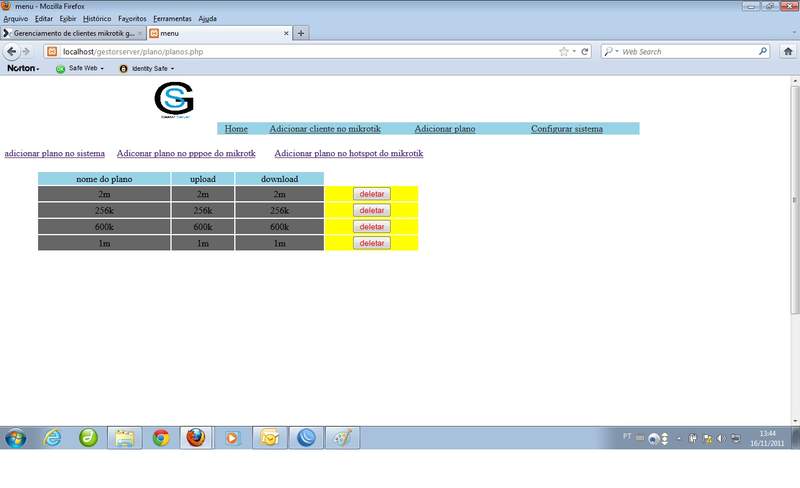Open Windows Start menu orb
Viewport: 800px width, 488px height.
16,438
